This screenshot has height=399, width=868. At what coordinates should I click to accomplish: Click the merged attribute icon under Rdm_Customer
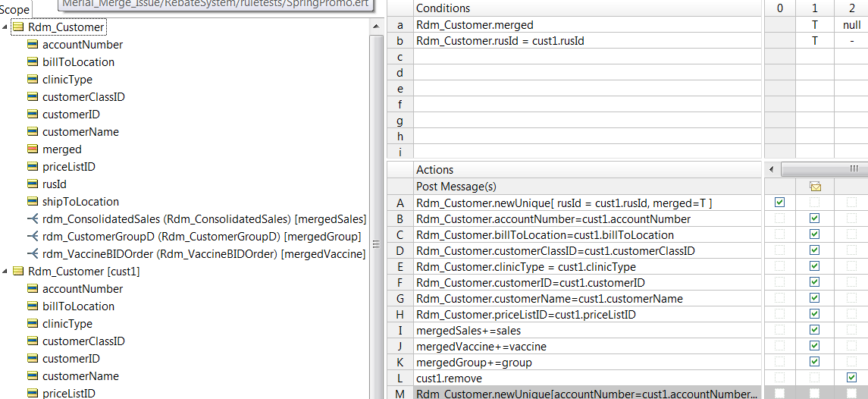[x=33, y=149]
